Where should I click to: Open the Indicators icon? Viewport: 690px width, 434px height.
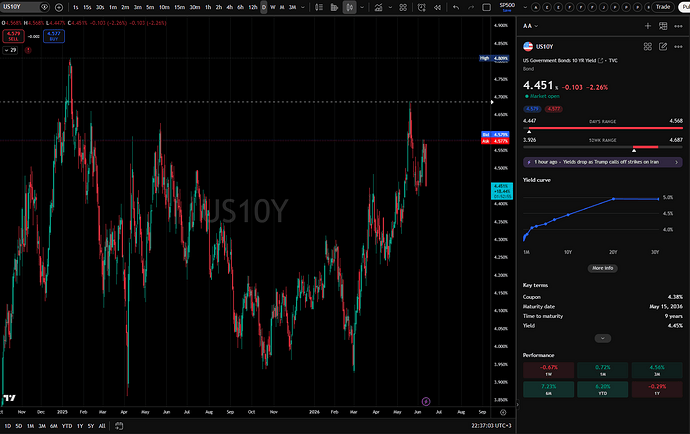coord(378,7)
